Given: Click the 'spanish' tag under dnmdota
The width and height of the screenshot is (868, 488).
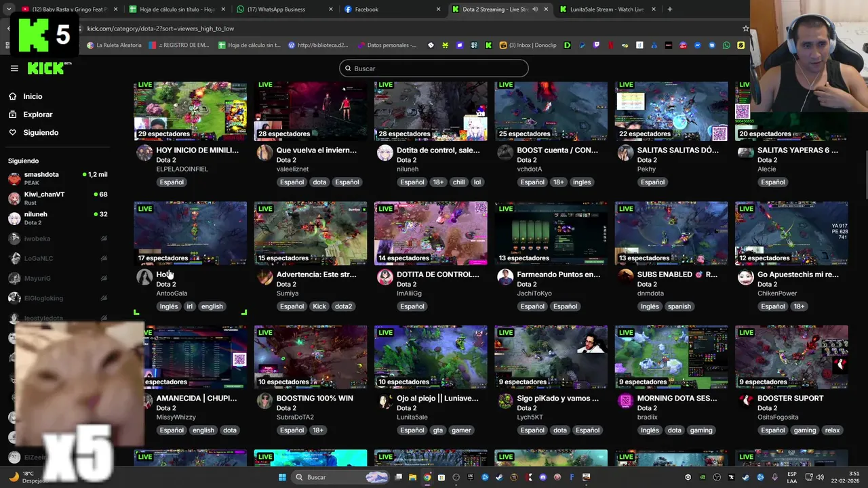Looking at the screenshot, I should click(x=679, y=306).
